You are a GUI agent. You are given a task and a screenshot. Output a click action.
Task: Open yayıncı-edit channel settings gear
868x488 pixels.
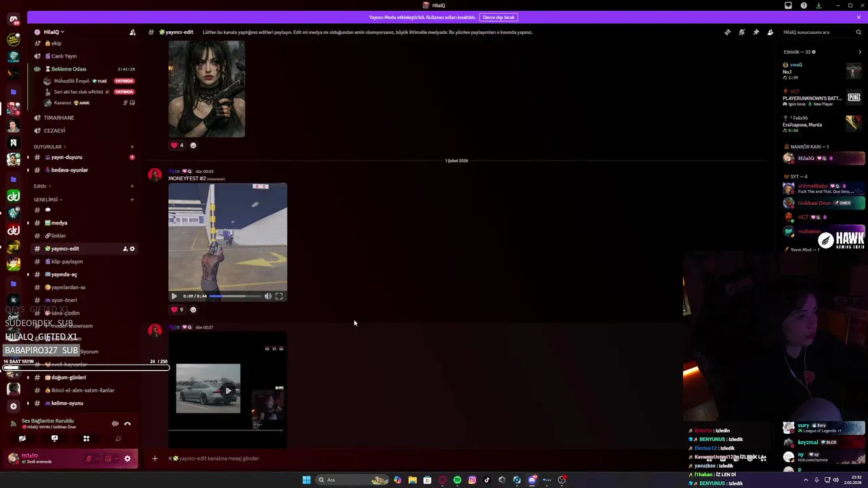pyautogui.click(x=132, y=249)
